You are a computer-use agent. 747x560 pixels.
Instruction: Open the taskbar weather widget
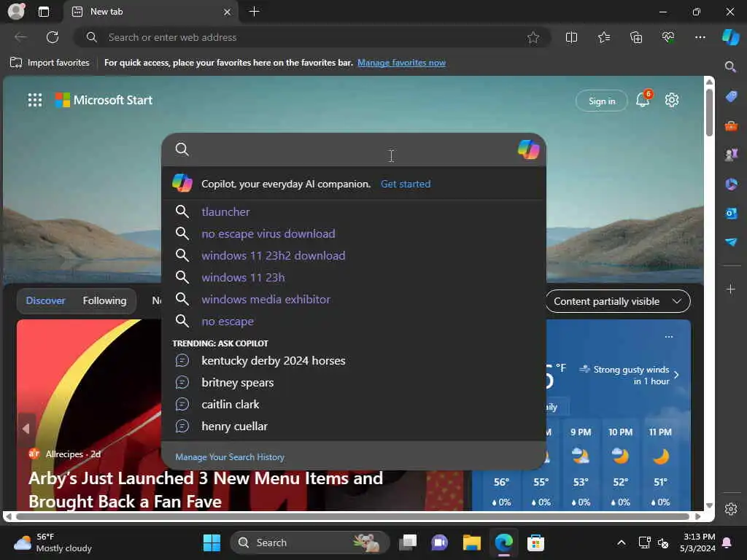point(53,542)
